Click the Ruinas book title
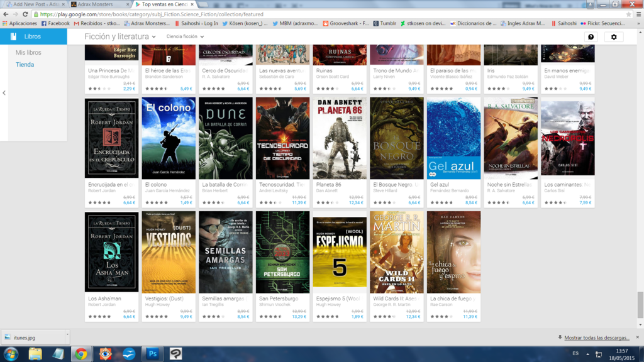644x362 pixels. [324, 70]
